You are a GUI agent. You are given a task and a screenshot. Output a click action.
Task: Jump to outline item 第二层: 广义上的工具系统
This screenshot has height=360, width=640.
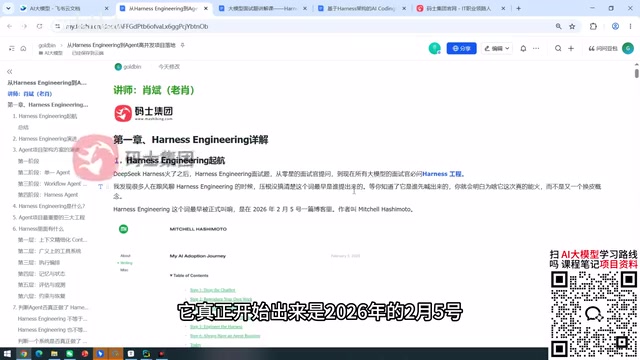tap(49, 251)
